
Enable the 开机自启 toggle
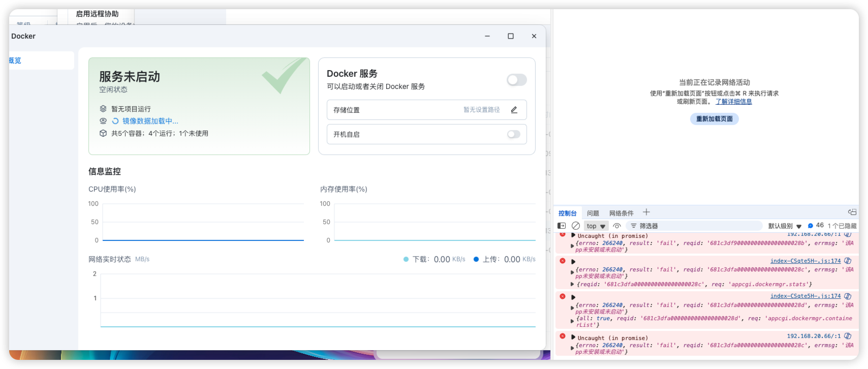coord(514,134)
